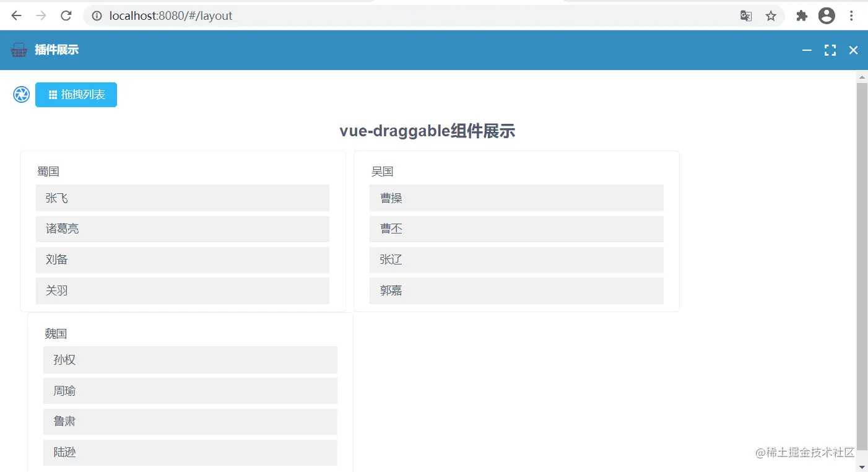The image size is (868, 472).
Task: Select the 曹操 item
Action: pyautogui.click(x=516, y=198)
